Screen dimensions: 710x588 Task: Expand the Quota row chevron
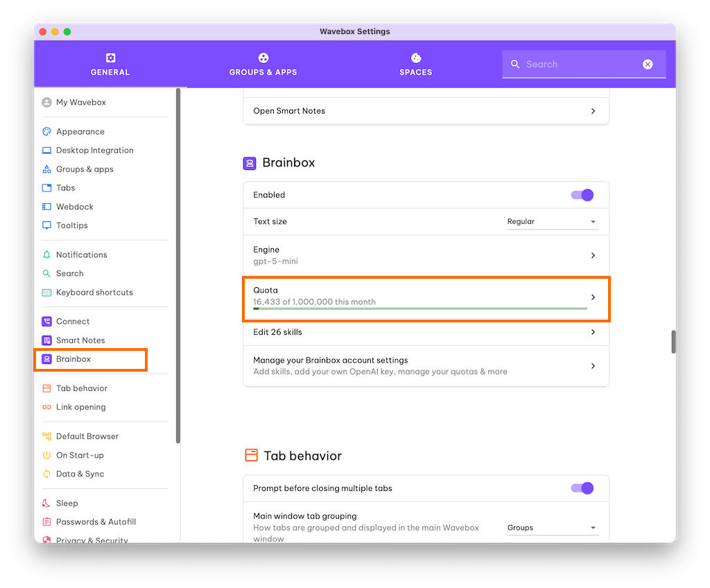coord(594,297)
